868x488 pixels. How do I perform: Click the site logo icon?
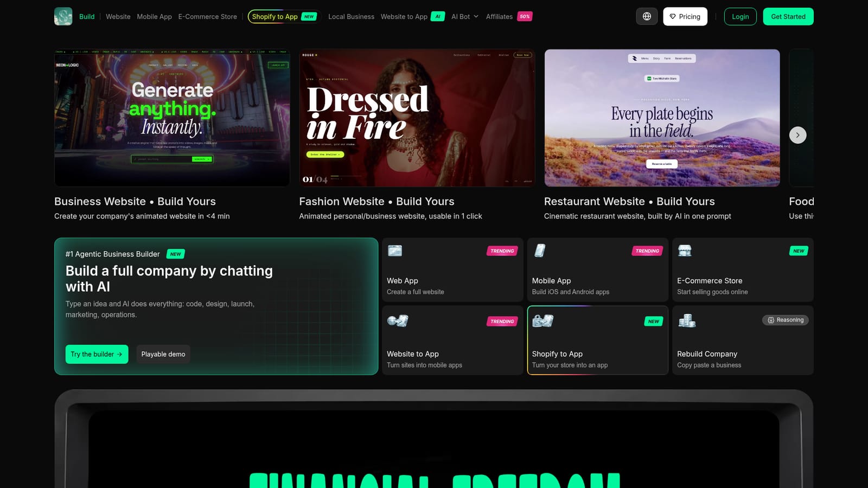point(63,16)
